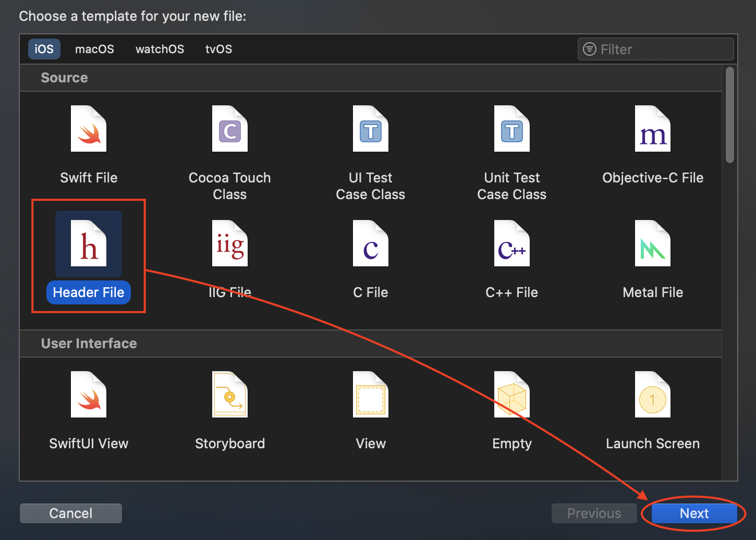
Task: Open the watchOS templates tab
Action: 160,49
